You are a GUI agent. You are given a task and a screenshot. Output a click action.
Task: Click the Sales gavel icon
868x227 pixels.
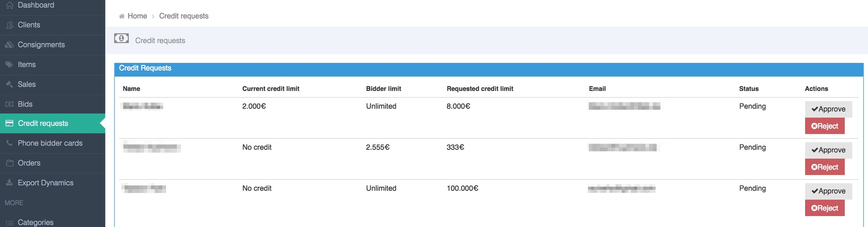point(9,84)
